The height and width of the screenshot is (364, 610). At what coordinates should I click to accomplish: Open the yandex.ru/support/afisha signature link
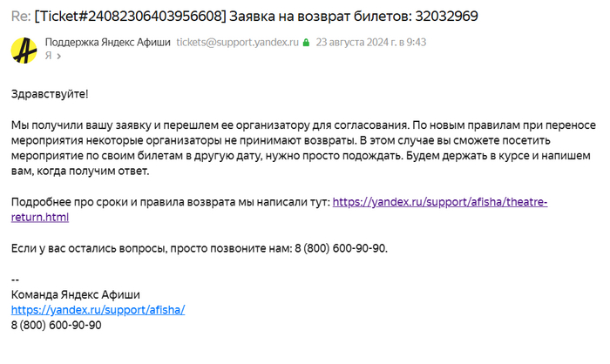coord(98,309)
